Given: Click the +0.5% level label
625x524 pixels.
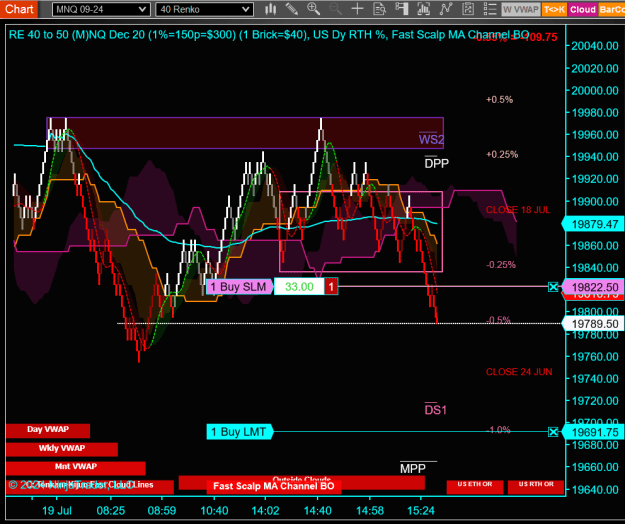Looking at the screenshot, I should (x=499, y=100).
